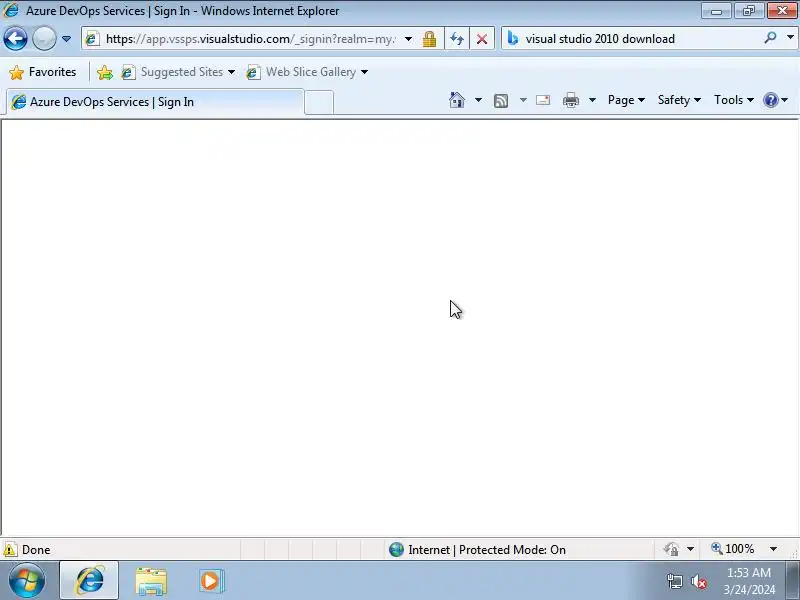Screen dimensions: 800x600
Task: Click Internet Explorer taskbar icon
Action: pos(89,580)
